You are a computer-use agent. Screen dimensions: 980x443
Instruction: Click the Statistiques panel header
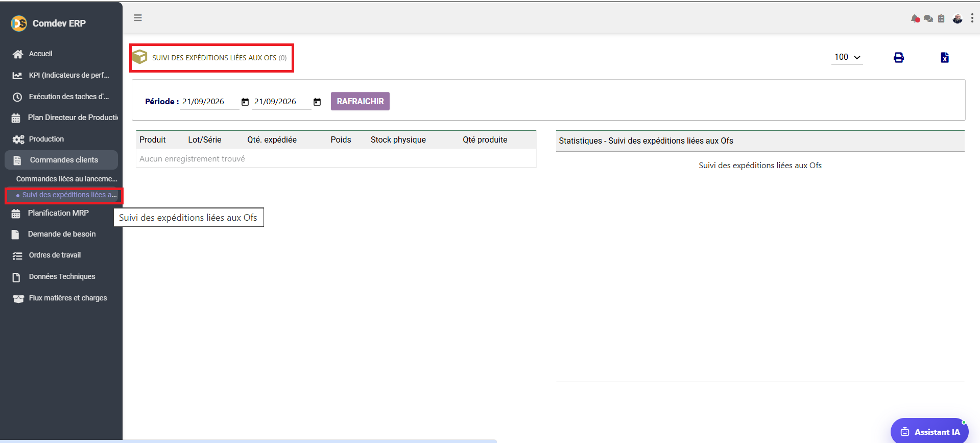pyautogui.click(x=760, y=141)
